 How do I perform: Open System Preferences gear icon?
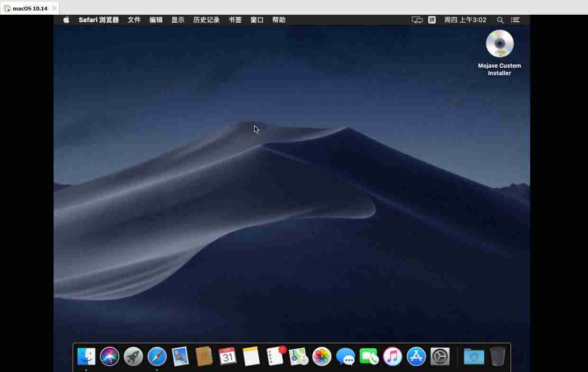tap(440, 356)
